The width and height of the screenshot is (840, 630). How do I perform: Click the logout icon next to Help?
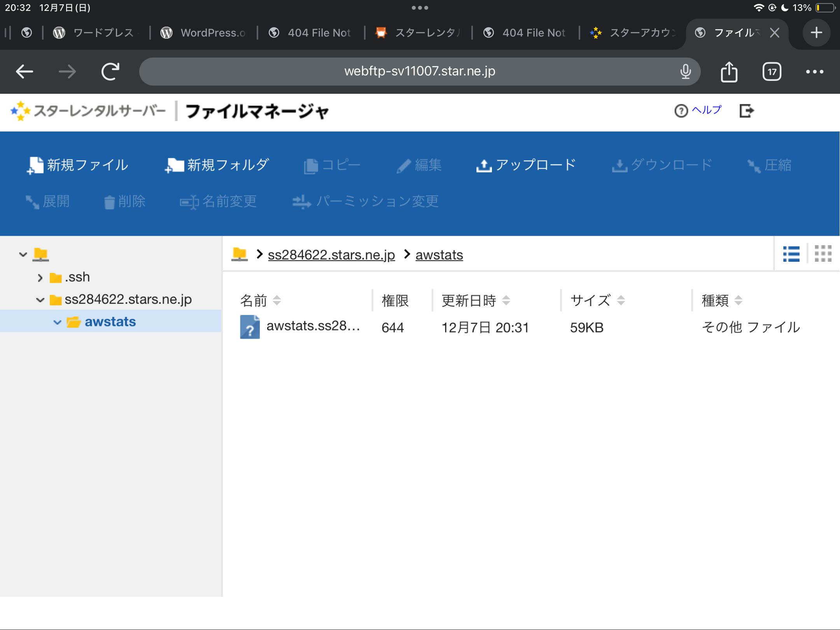pyautogui.click(x=746, y=111)
